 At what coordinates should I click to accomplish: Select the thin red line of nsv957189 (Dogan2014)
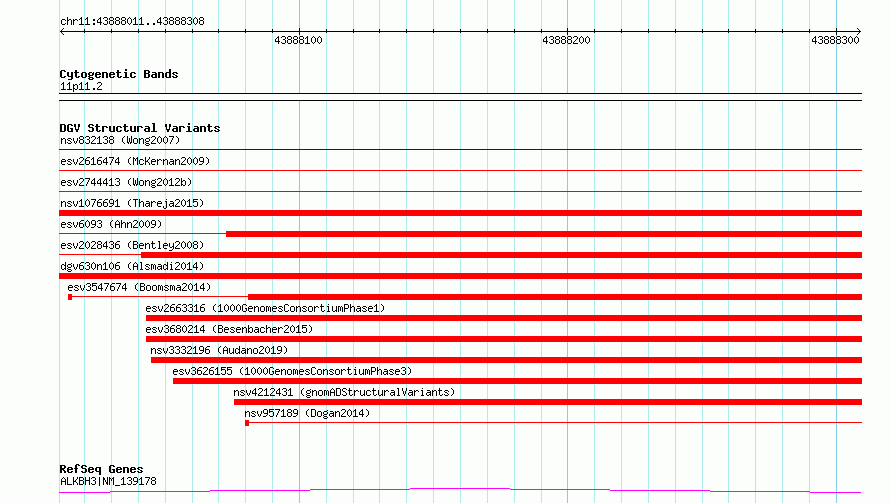[556, 423]
